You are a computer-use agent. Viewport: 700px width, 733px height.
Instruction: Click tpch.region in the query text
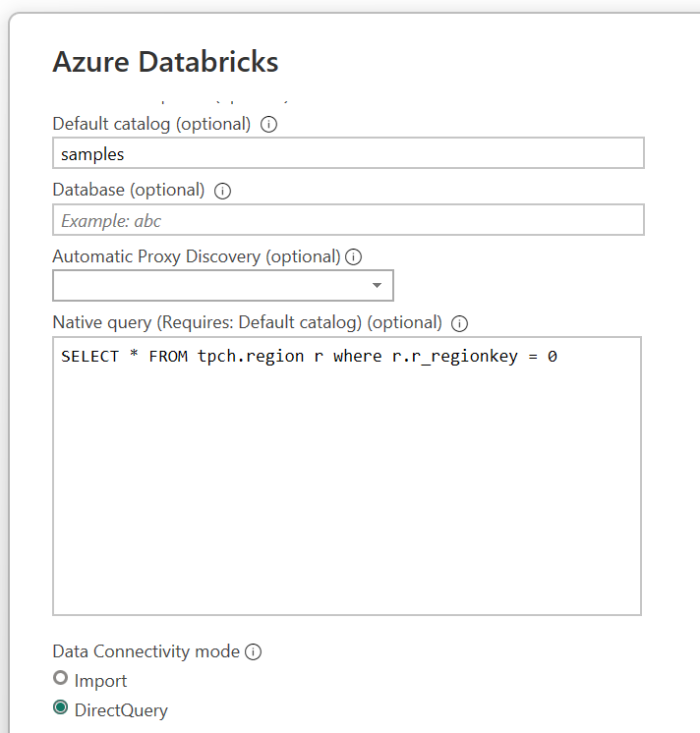(x=251, y=356)
